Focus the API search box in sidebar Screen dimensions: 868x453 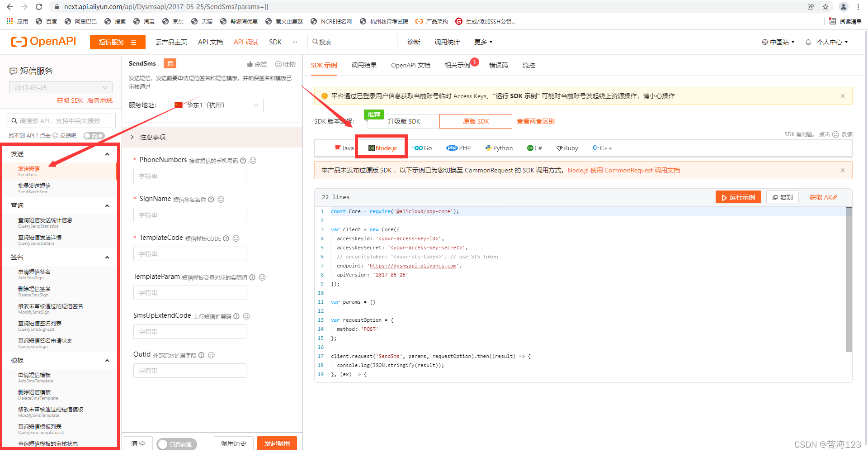pos(61,121)
